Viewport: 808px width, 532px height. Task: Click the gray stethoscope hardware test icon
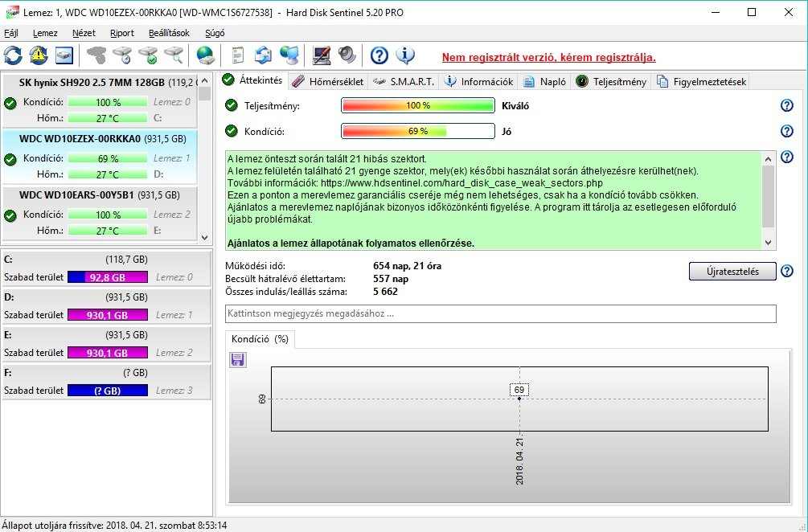[96, 55]
